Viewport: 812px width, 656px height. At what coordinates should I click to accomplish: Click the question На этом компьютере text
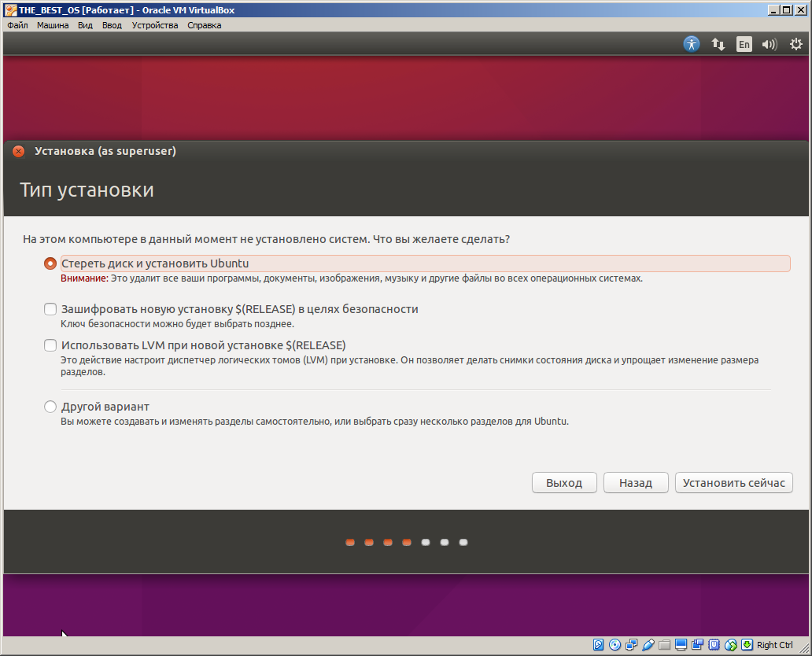[x=266, y=239]
